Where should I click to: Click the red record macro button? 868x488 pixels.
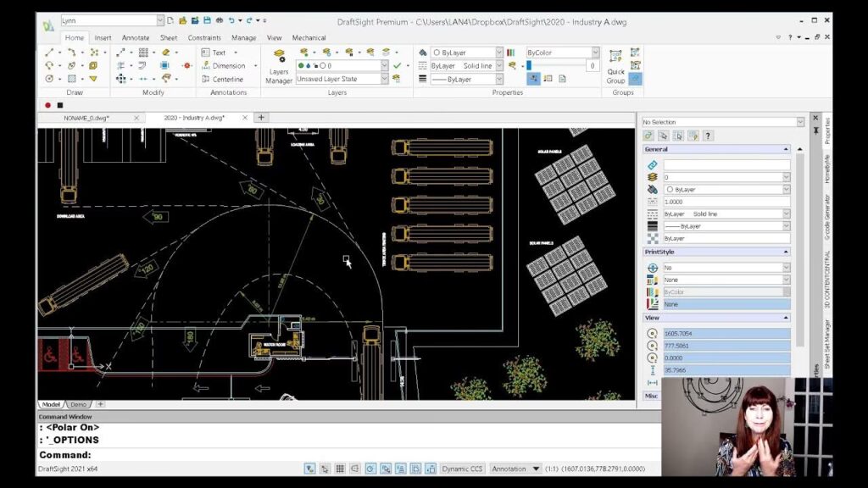click(47, 105)
